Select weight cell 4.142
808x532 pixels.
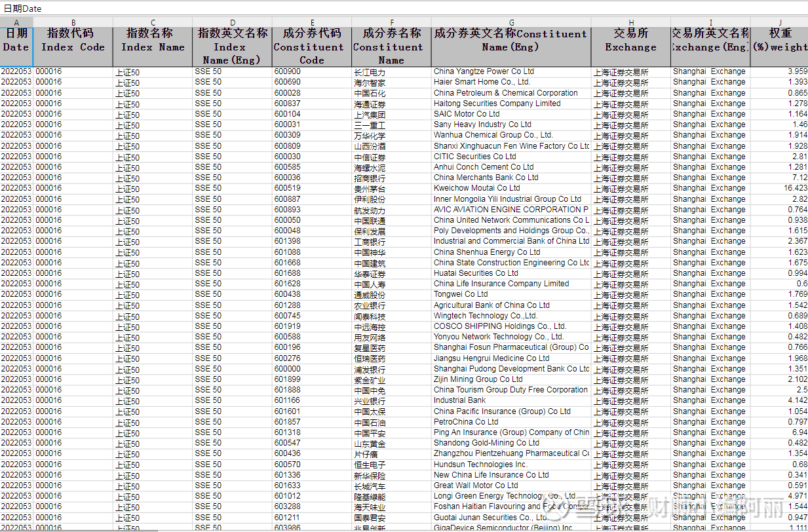[779, 400]
